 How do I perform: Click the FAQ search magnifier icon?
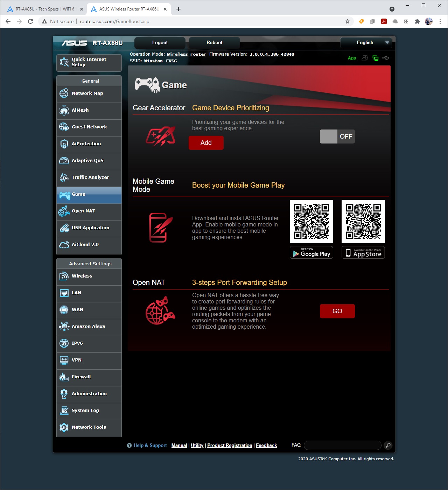pyautogui.click(x=387, y=445)
